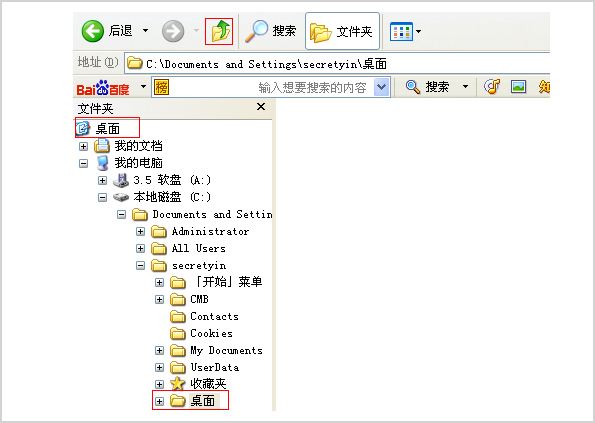
Task: Close the 文件夹 side pane
Action: point(261,107)
